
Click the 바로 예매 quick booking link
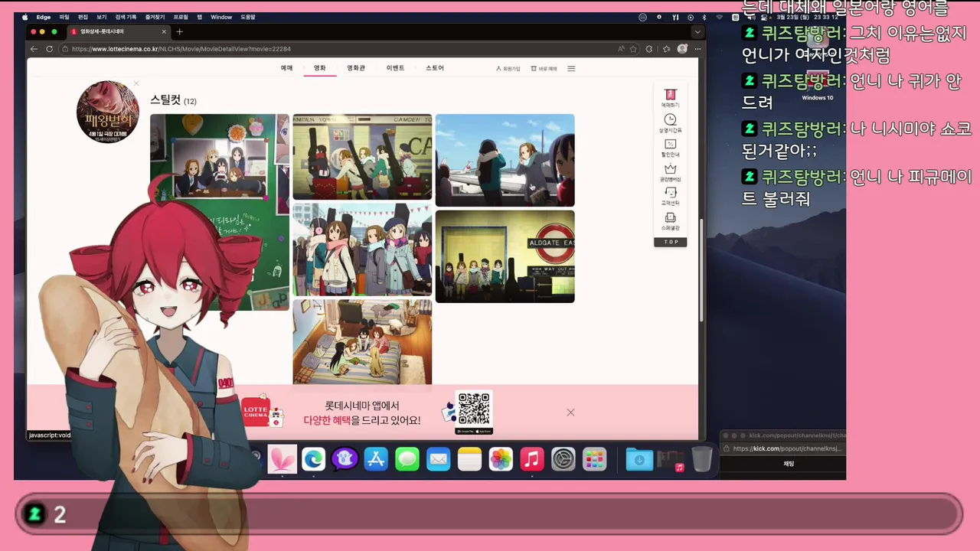coord(544,69)
